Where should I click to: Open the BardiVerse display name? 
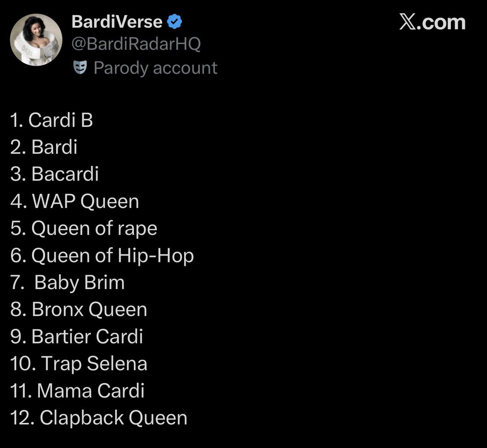[x=117, y=21]
